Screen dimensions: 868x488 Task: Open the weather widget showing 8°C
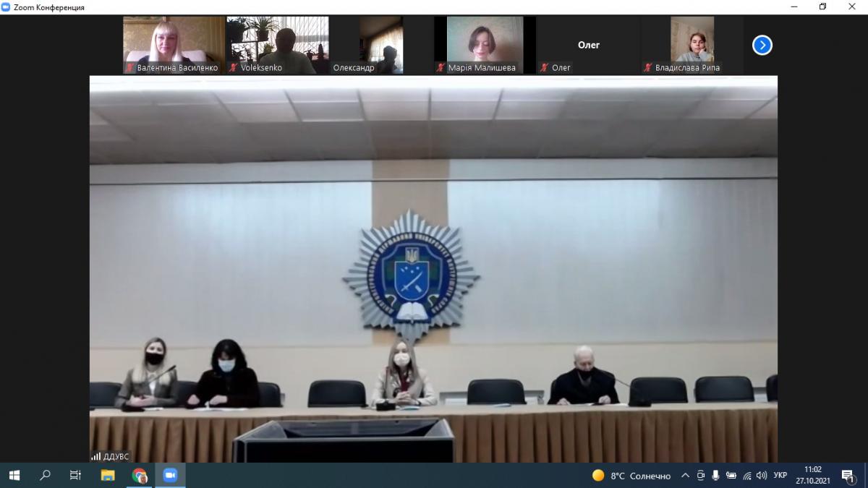631,476
